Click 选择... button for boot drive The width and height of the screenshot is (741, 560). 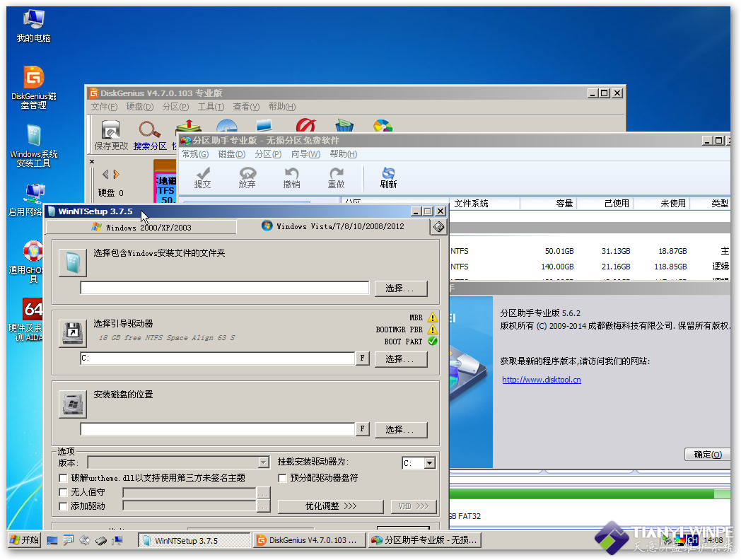[401, 359]
